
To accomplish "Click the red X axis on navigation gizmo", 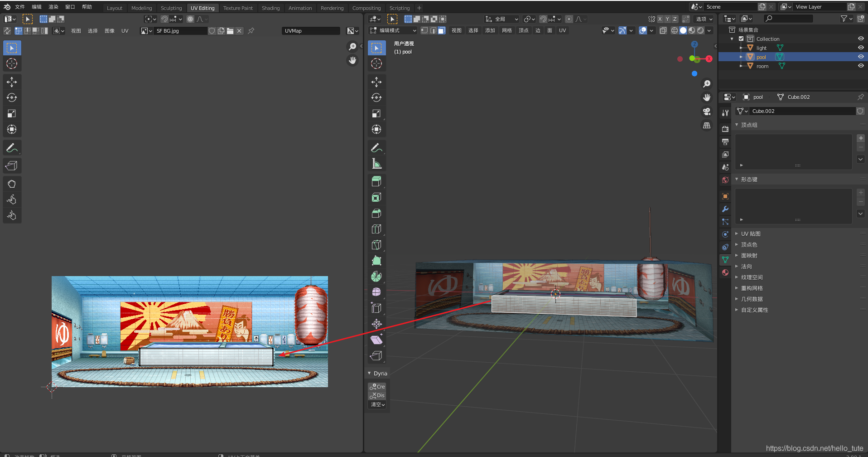I will (x=709, y=59).
